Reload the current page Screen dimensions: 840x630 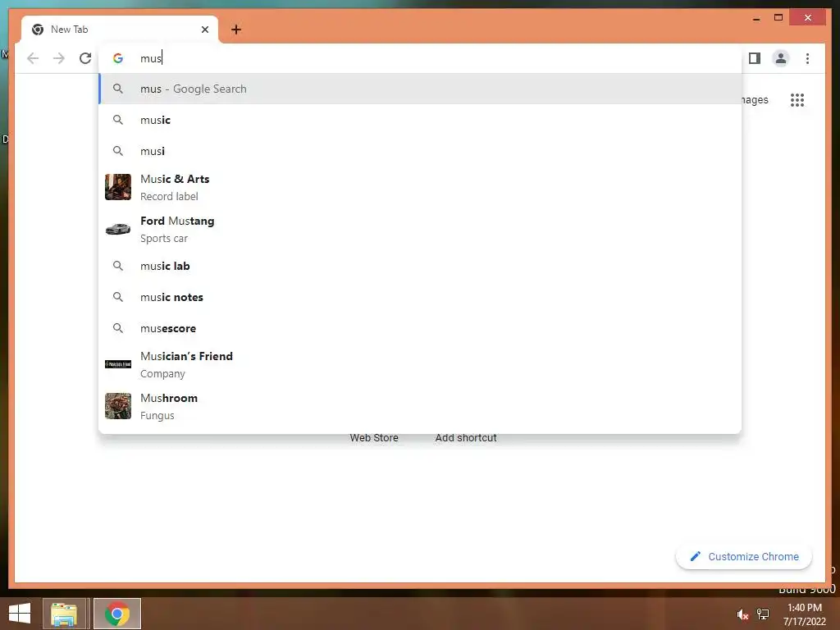[x=85, y=58]
